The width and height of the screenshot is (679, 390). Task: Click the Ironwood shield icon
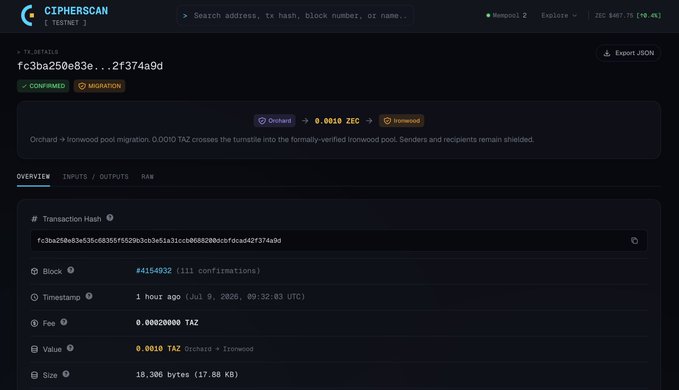pos(387,121)
